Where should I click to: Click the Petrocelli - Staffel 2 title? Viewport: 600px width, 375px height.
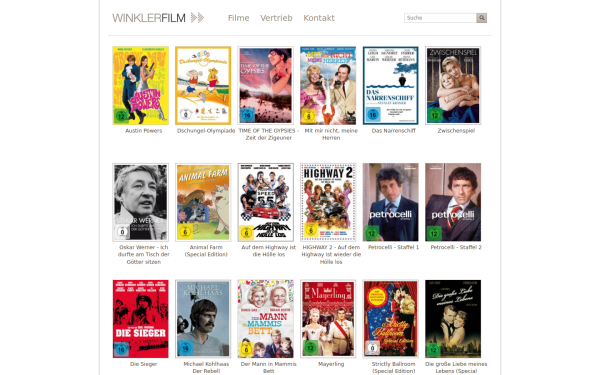point(456,247)
